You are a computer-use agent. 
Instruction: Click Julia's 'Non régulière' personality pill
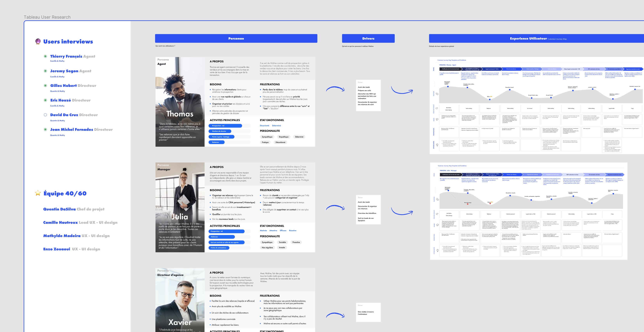(x=267, y=248)
